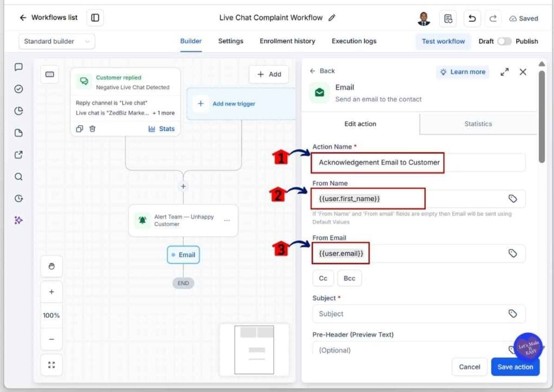Click Test workflow button

(x=443, y=41)
